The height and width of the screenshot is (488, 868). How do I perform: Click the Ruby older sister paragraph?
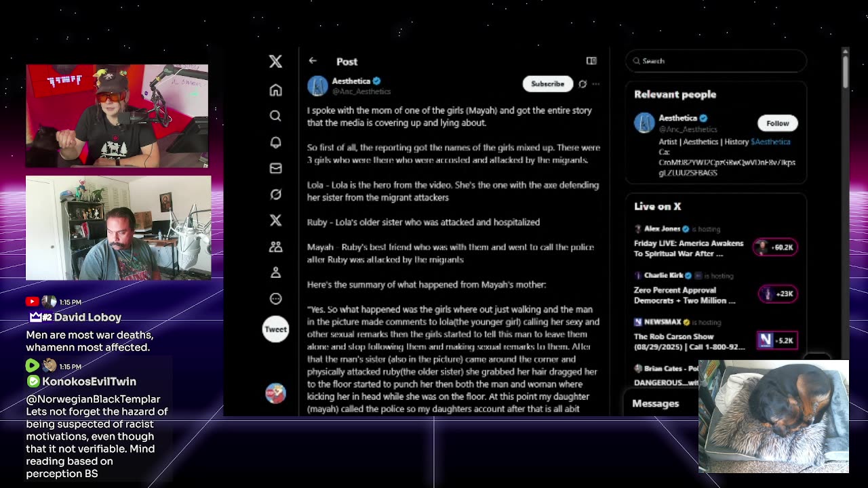click(423, 222)
